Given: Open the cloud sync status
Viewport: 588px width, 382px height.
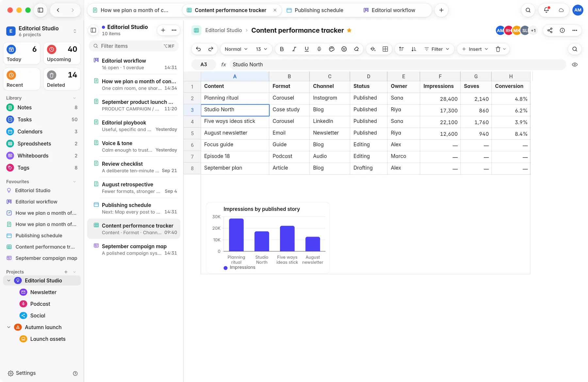Looking at the screenshot, I should (x=561, y=10).
